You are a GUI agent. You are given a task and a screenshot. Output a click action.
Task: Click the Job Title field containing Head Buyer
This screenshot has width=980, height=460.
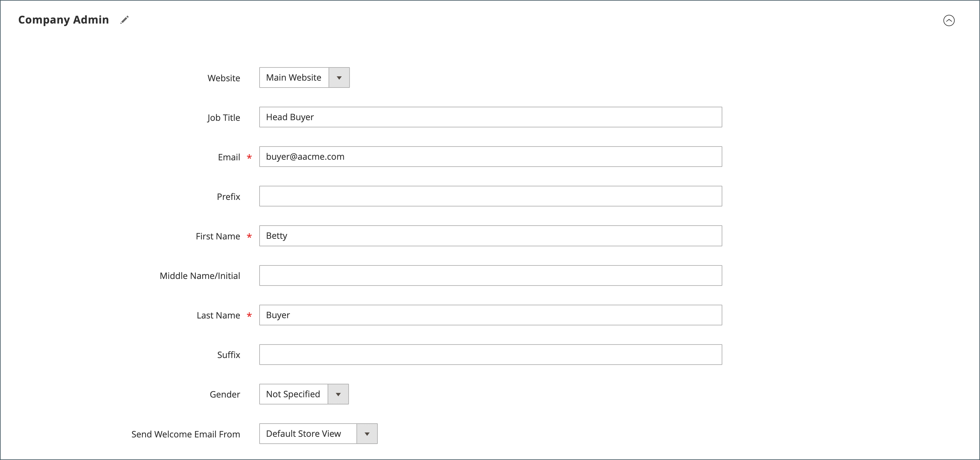(x=491, y=117)
